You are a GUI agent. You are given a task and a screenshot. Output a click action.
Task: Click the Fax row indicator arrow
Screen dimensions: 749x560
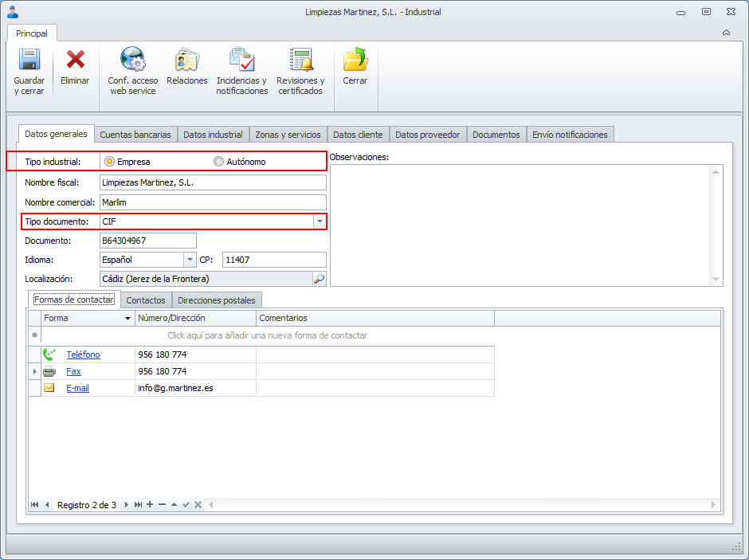pos(34,371)
